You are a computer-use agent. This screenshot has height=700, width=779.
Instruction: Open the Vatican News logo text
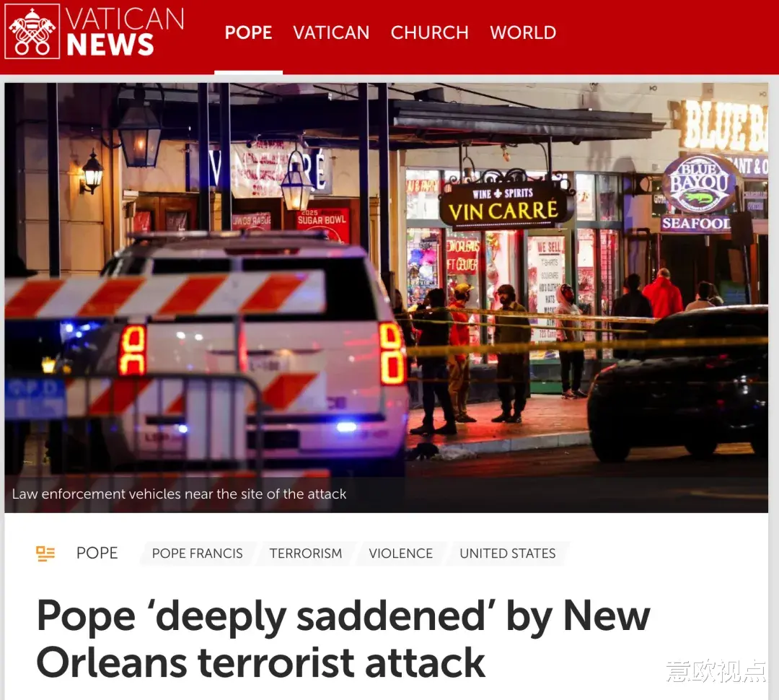(x=125, y=32)
